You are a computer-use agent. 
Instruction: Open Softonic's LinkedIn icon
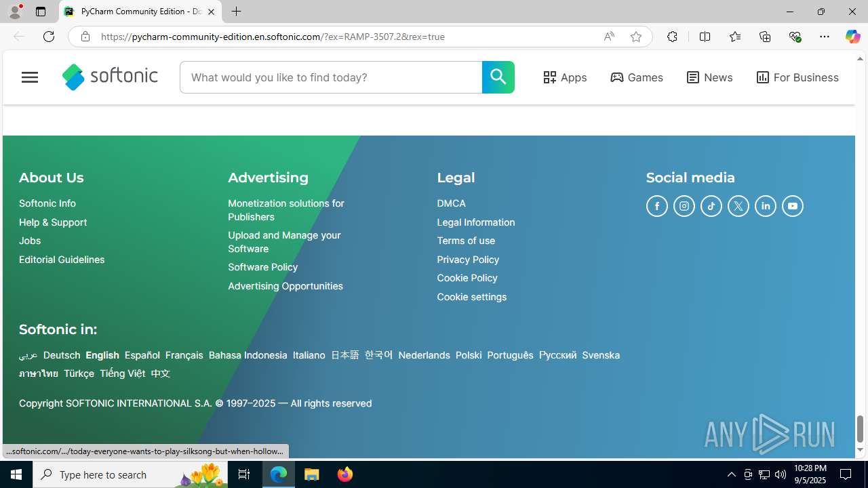pos(766,206)
